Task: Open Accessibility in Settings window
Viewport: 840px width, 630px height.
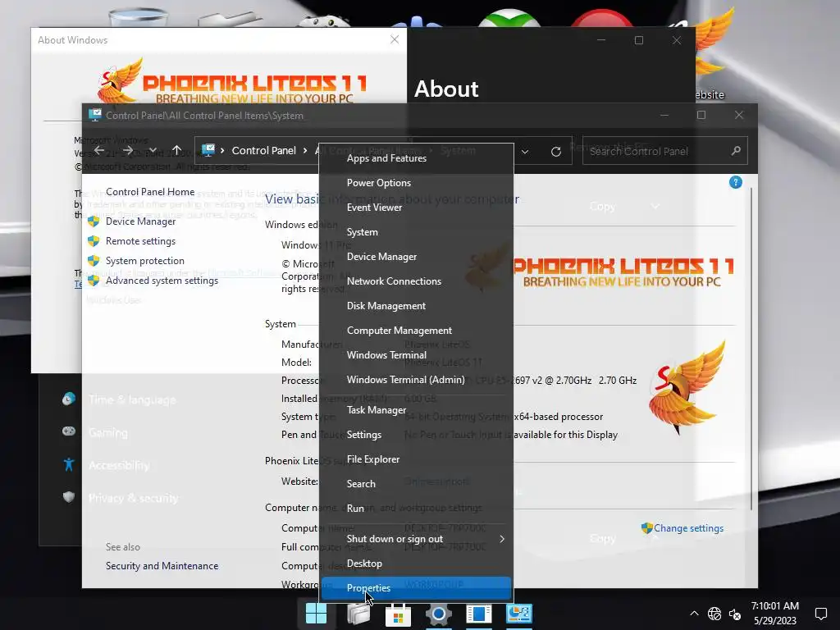Action: [119, 465]
